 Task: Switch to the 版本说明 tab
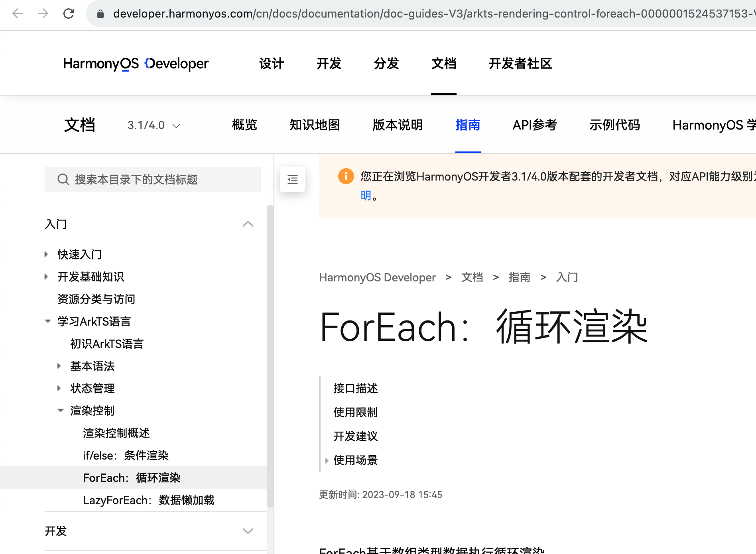pos(398,125)
